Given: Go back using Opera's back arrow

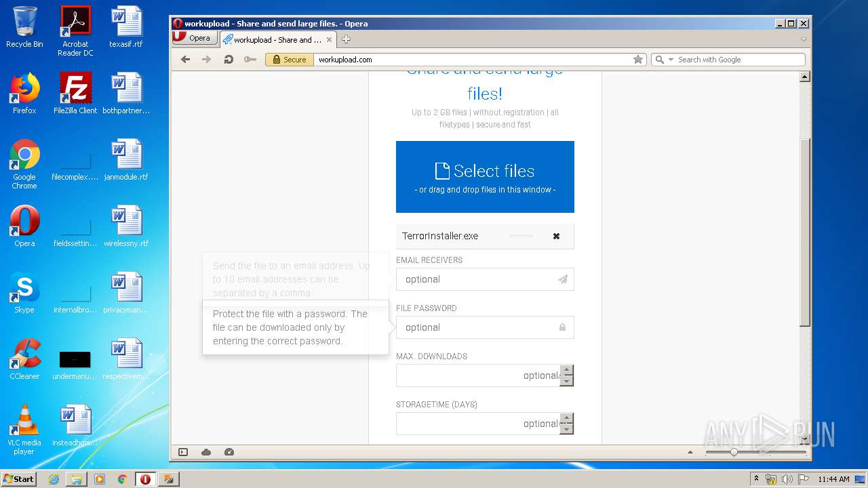Looking at the screenshot, I should [185, 60].
